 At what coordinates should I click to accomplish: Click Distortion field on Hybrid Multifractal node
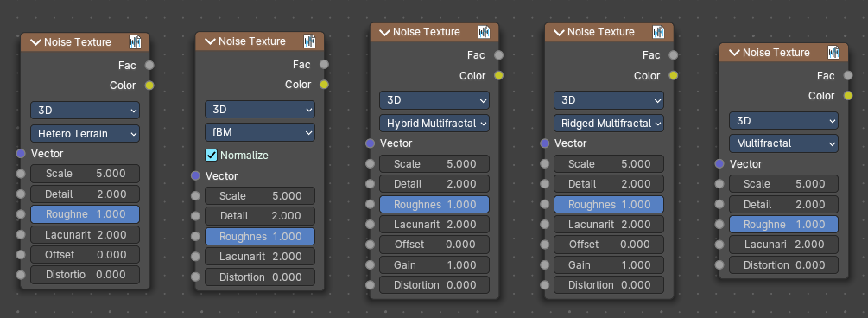(x=434, y=285)
